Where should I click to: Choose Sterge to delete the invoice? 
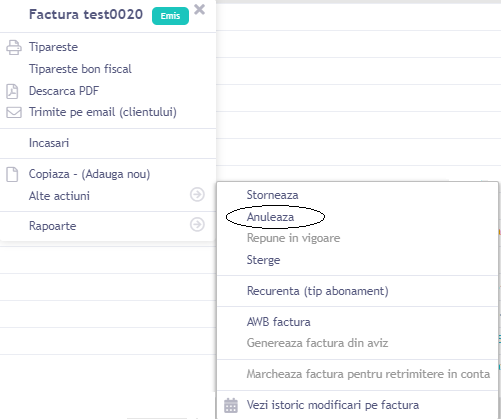click(263, 260)
